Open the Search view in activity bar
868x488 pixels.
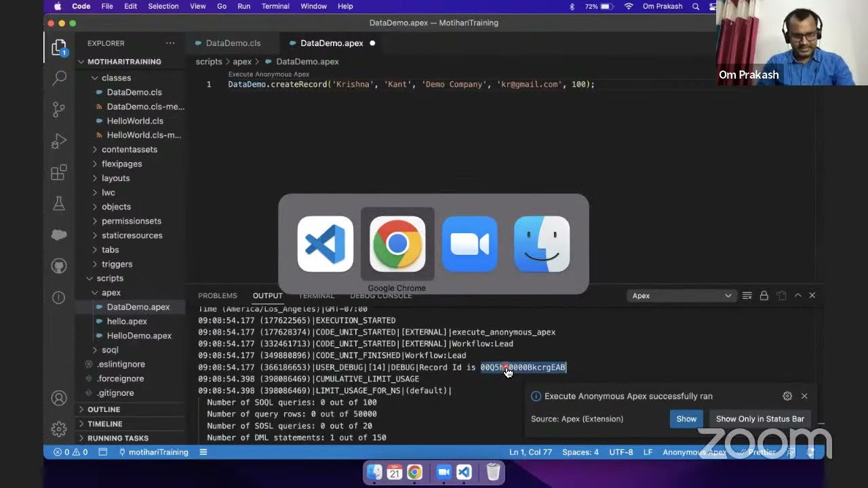point(59,78)
